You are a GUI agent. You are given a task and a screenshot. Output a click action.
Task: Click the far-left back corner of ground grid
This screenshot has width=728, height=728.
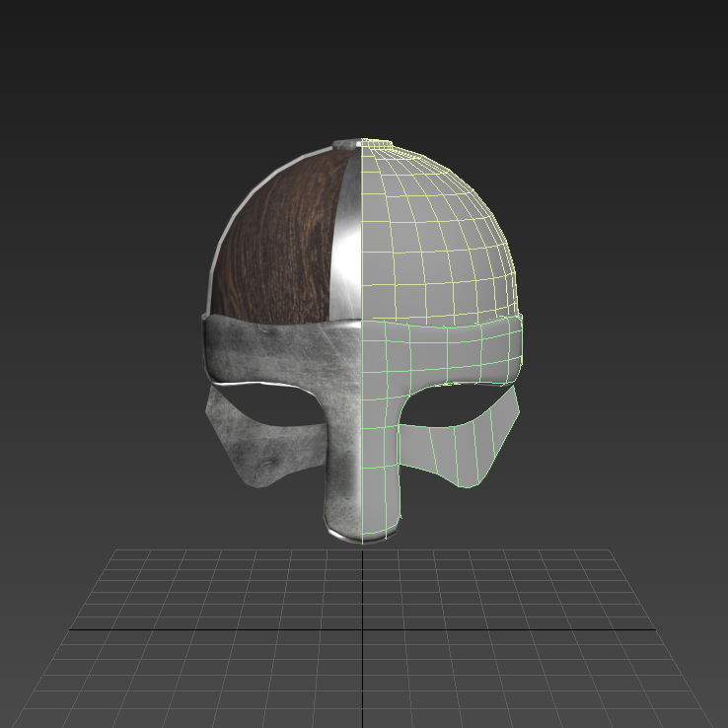(x=116, y=550)
